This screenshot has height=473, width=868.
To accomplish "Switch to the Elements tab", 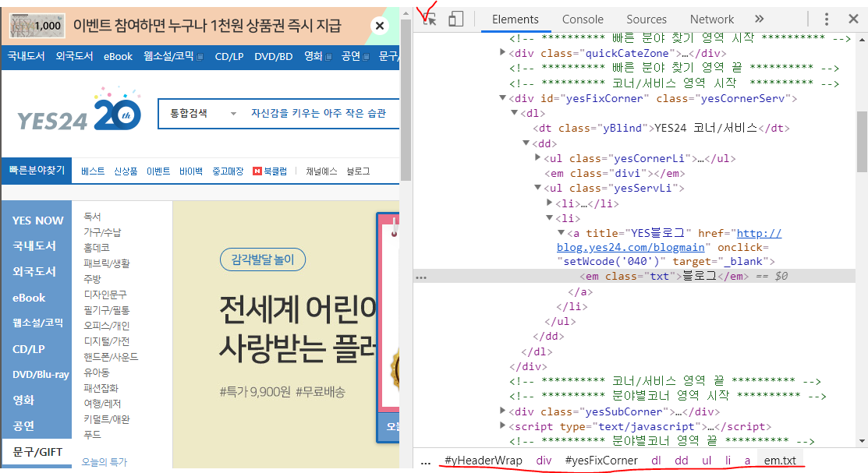I will pos(515,19).
